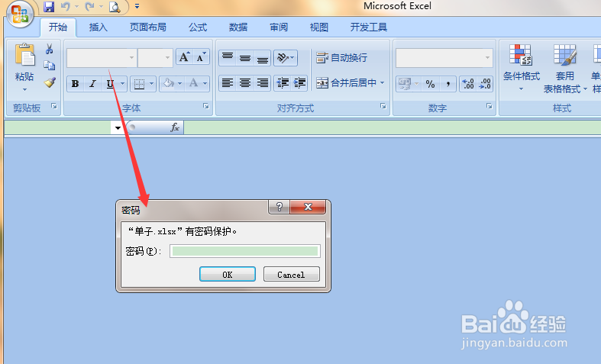Open the Fill Color dropdown arrow
Viewport: 601px width, 364px height.
[x=180, y=83]
